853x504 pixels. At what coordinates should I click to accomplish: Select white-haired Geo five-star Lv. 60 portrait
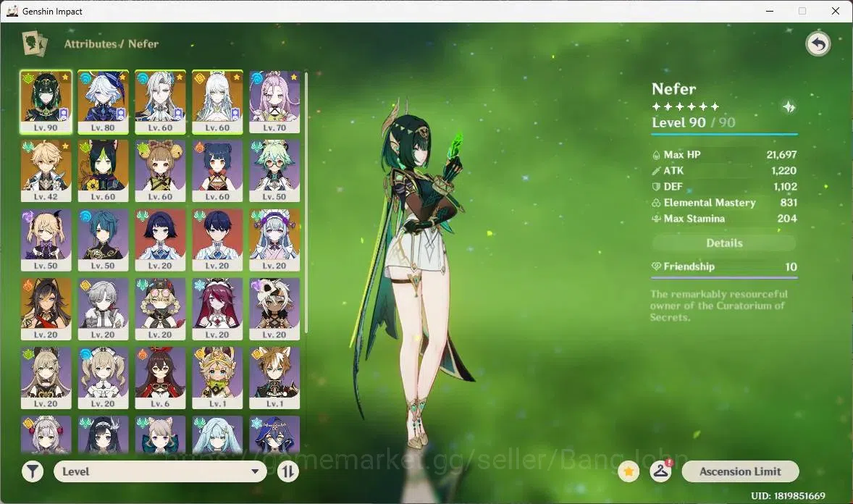(217, 102)
